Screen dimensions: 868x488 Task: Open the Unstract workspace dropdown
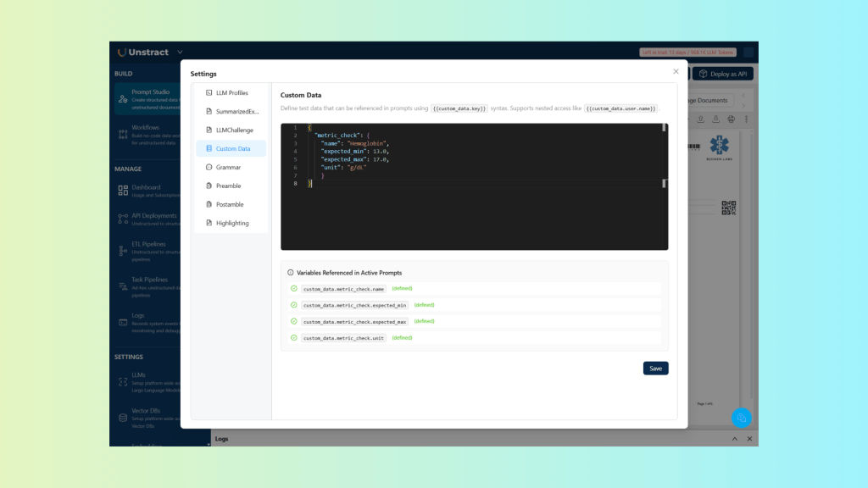pos(178,51)
